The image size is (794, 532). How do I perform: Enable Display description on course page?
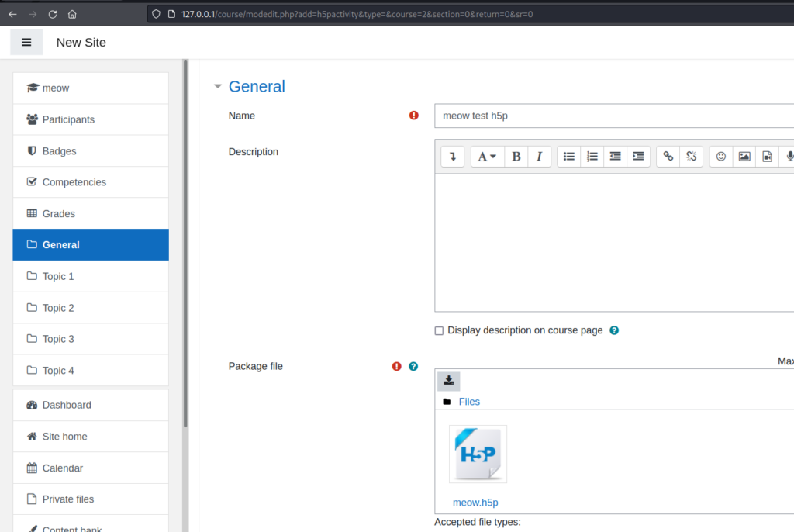440,330
